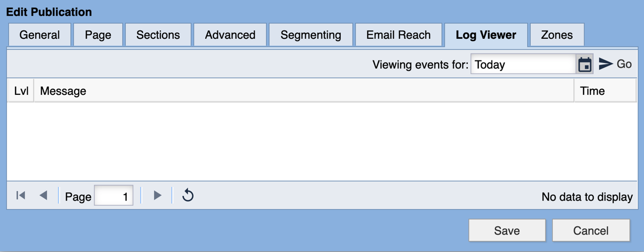This screenshot has height=252, width=644.
Task: Cancel editing the publication
Action: 591,231
